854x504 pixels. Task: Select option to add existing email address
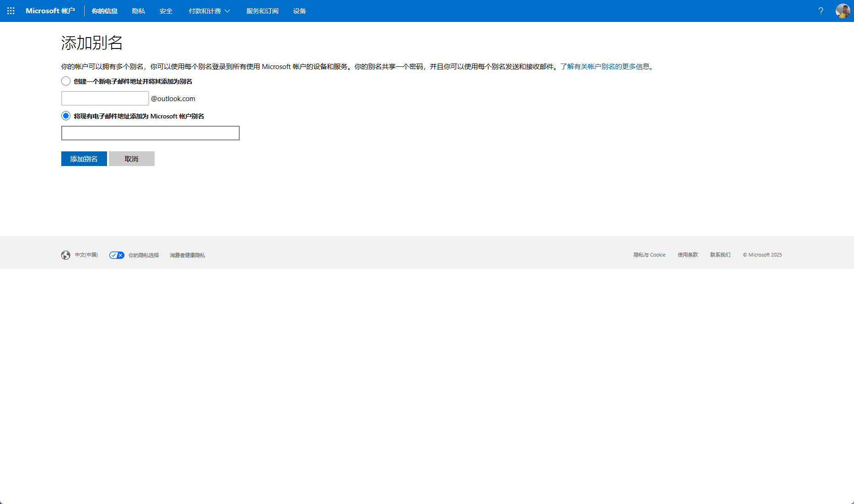coord(65,116)
